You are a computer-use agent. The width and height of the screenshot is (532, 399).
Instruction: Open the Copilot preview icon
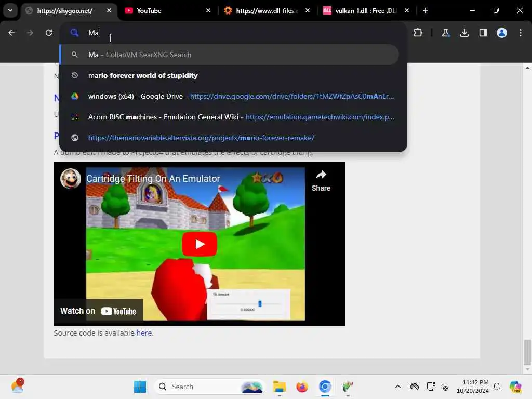click(x=515, y=387)
